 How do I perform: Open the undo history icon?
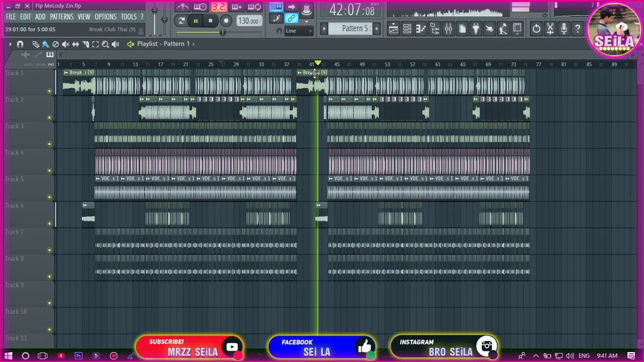point(536,29)
